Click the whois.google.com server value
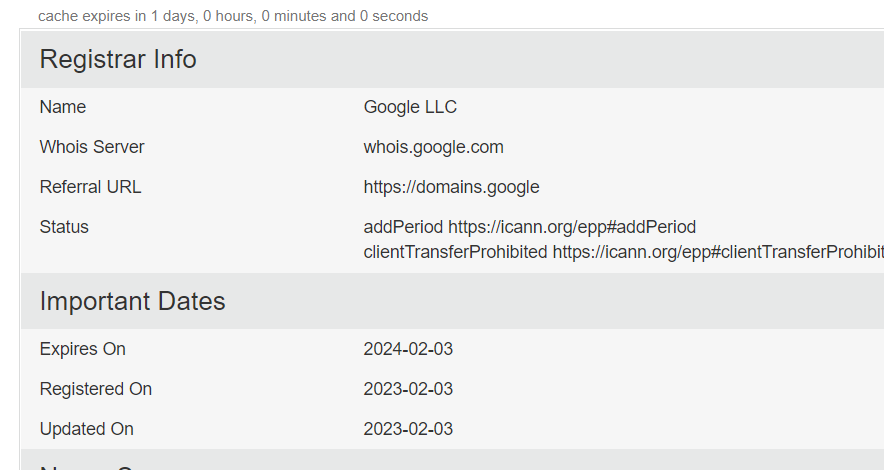The height and width of the screenshot is (470, 884). (x=433, y=147)
